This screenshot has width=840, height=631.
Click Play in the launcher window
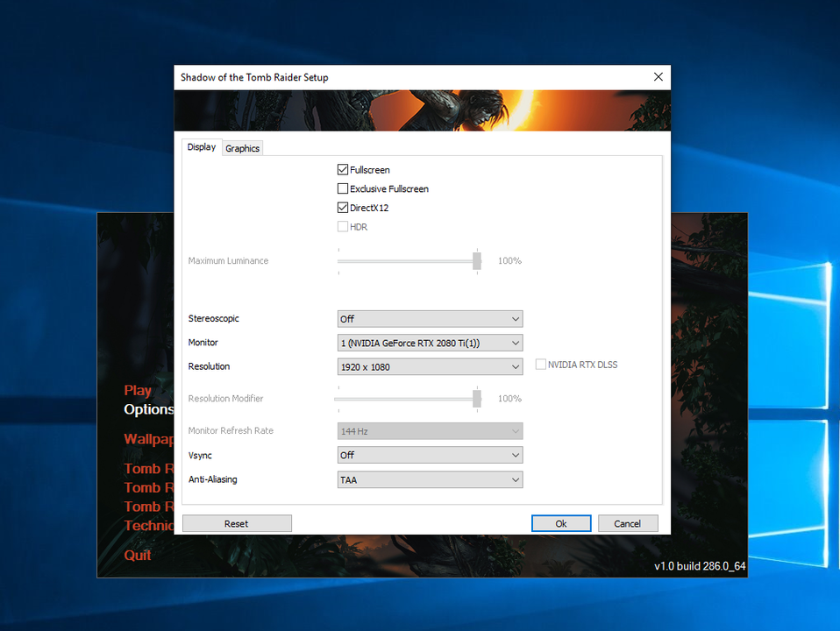pos(138,391)
